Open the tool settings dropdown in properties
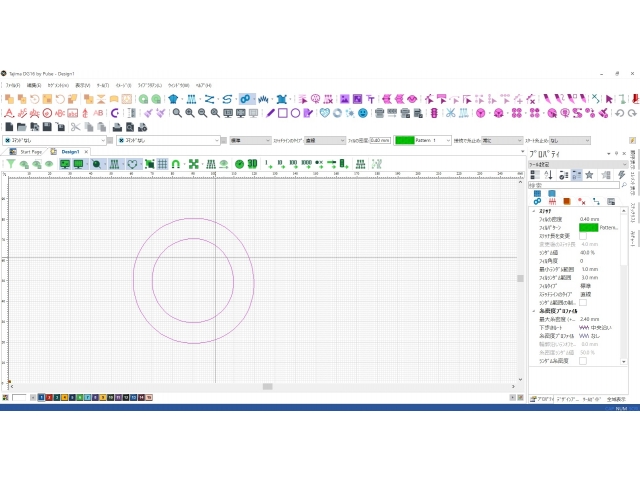 [x=578, y=164]
